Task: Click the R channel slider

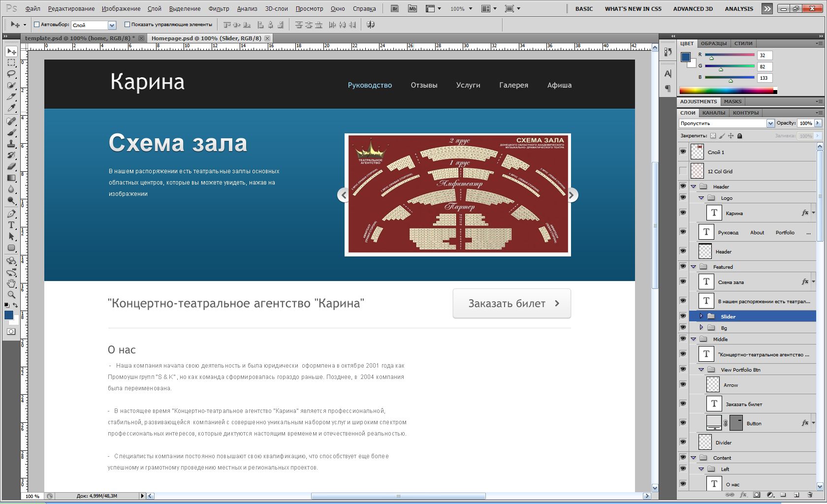Action: [730, 55]
